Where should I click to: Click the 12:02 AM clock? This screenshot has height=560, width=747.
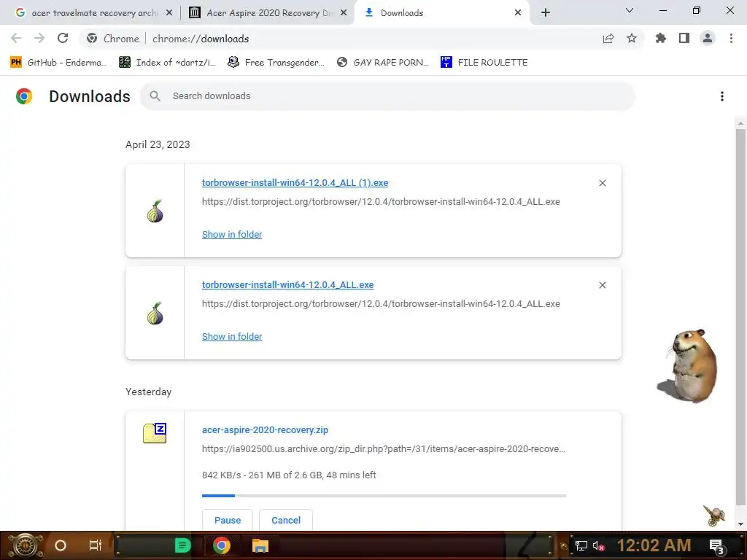pos(654,545)
